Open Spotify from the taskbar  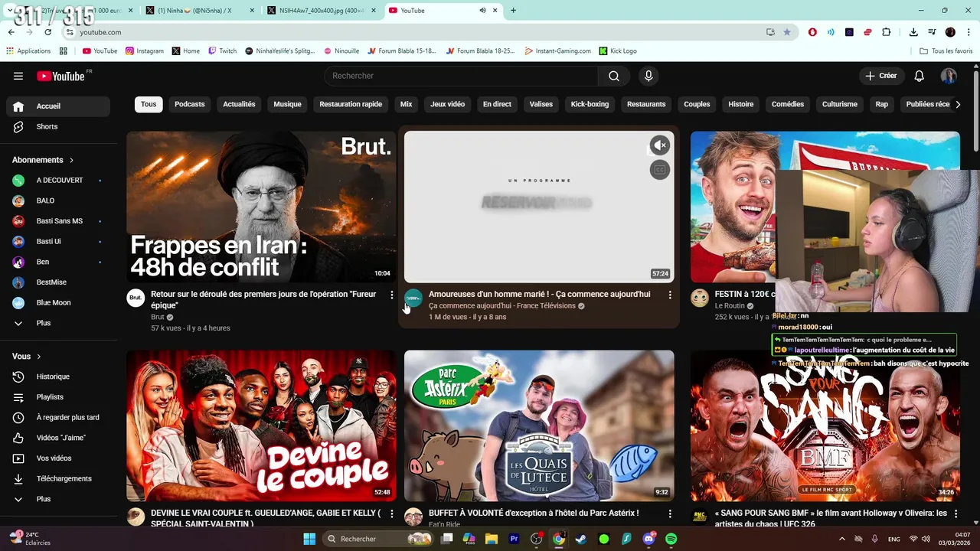(671, 539)
